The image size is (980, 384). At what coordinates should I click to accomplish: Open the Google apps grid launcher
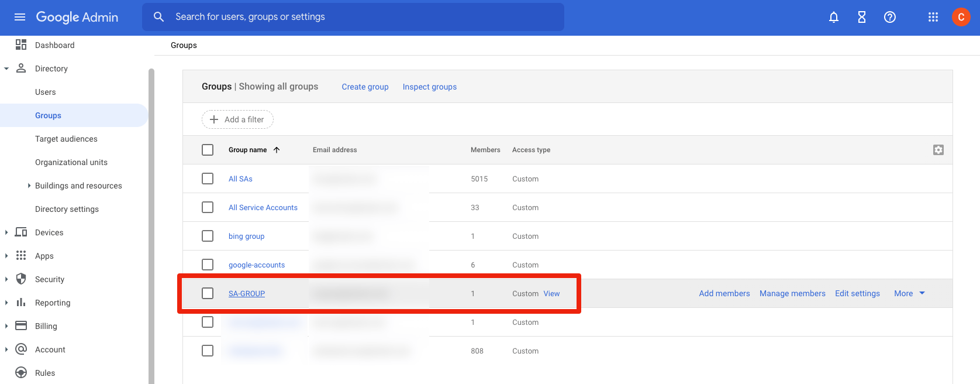pyautogui.click(x=933, y=17)
